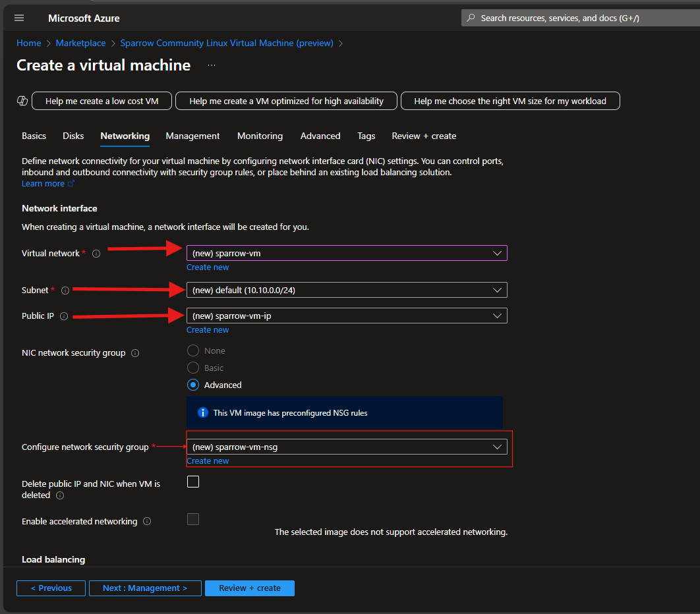Open the Subnet dropdown
This screenshot has width=700, height=614.
click(x=347, y=290)
